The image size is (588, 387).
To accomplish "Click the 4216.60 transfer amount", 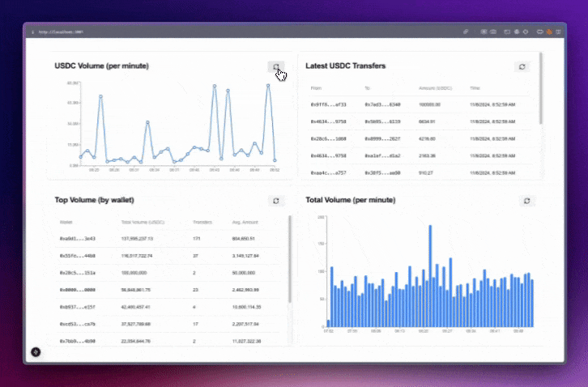I will pos(427,138).
